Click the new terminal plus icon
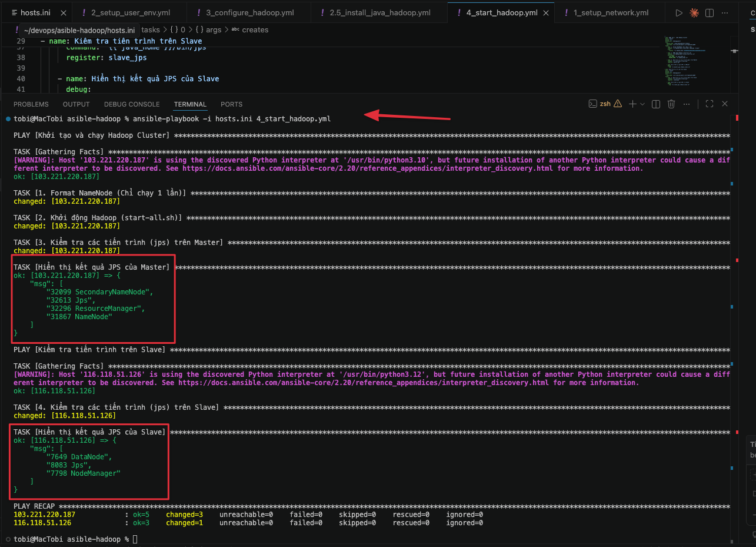The height and width of the screenshot is (547, 756). (632, 104)
